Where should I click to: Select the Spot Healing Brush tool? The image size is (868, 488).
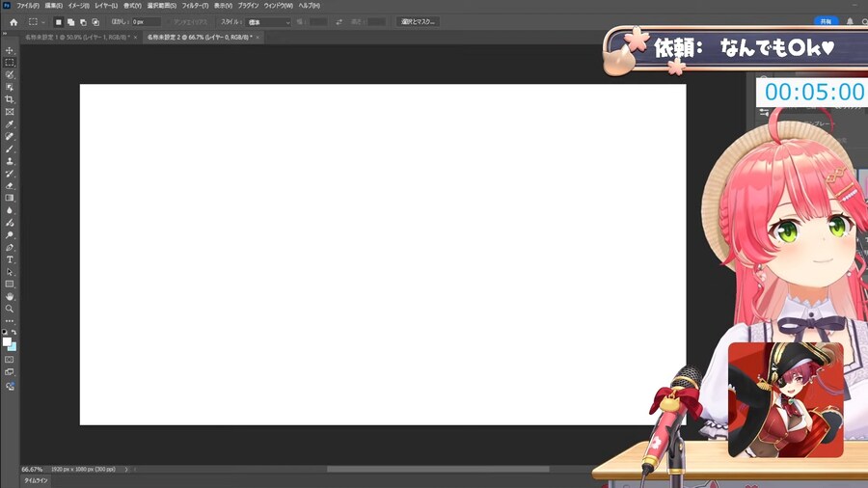(10, 136)
